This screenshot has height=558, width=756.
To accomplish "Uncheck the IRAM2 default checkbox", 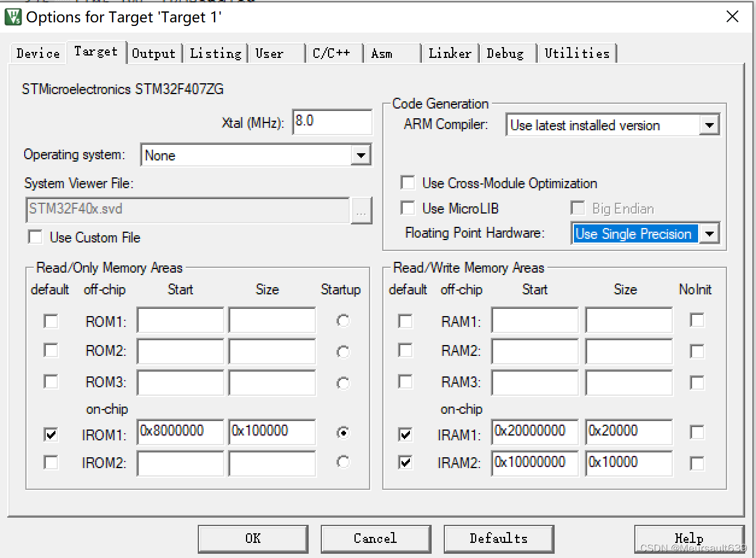I will 406,463.
